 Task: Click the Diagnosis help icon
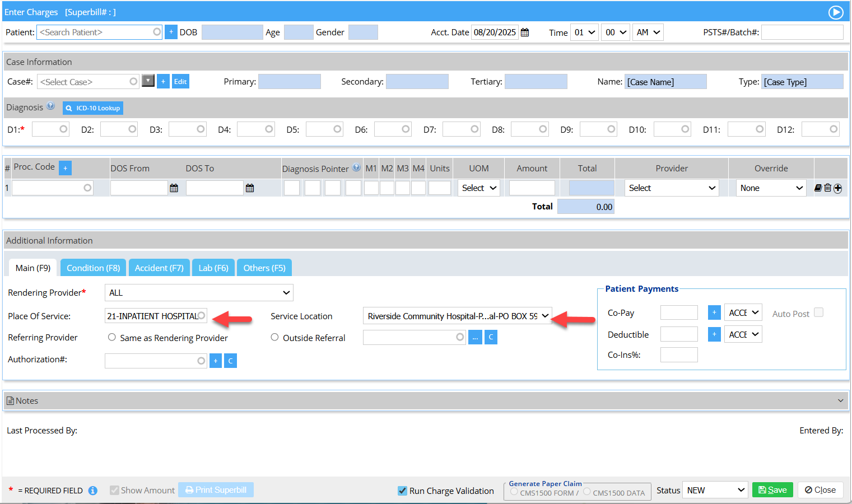coord(50,106)
